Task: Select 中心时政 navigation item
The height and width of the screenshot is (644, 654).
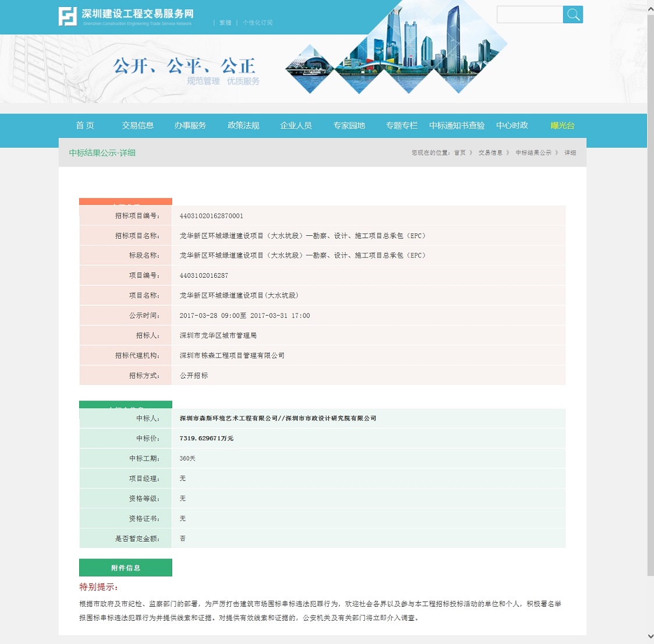Action: [x=512, y=126]
